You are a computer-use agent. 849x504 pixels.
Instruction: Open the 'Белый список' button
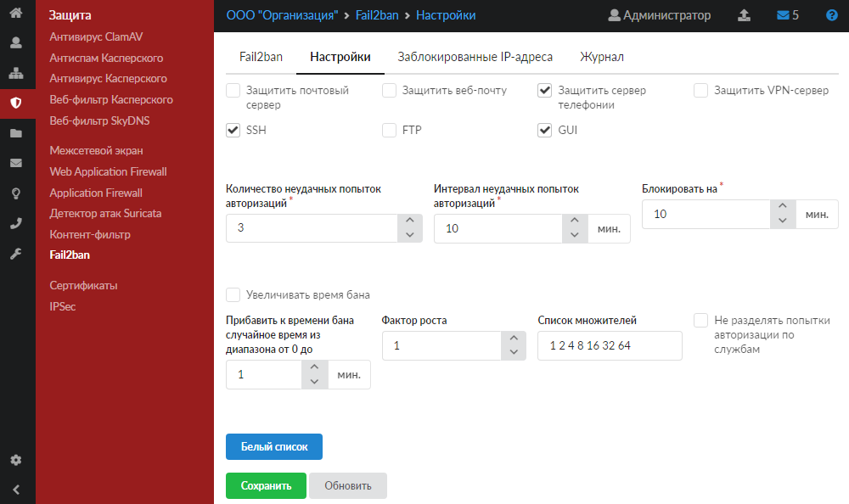click(x=273, y=446)
